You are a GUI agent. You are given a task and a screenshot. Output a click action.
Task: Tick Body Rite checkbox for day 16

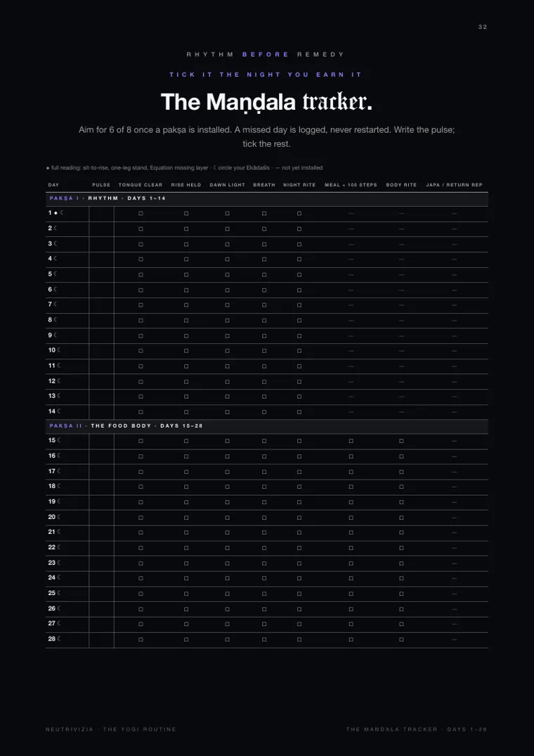tap(401, 456)
